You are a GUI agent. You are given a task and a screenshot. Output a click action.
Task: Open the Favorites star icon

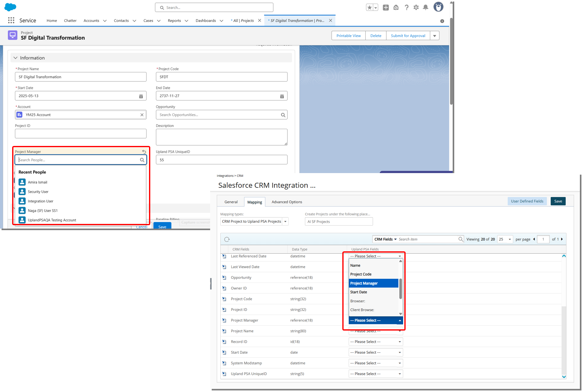pos(370,7)
